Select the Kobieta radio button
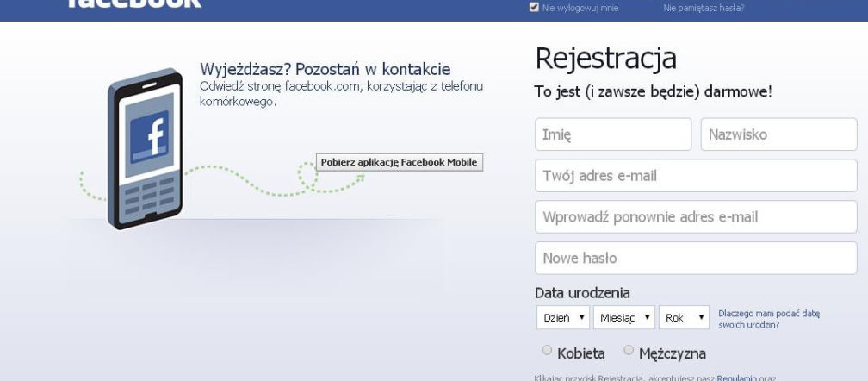 (547, 350)
